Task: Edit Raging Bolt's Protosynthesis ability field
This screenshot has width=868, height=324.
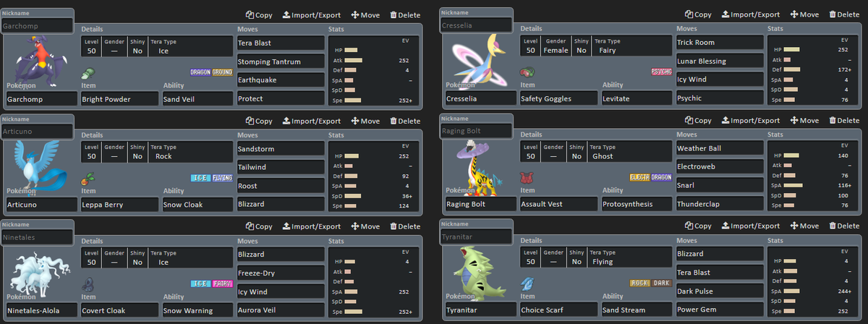Action: pos(636,204)
